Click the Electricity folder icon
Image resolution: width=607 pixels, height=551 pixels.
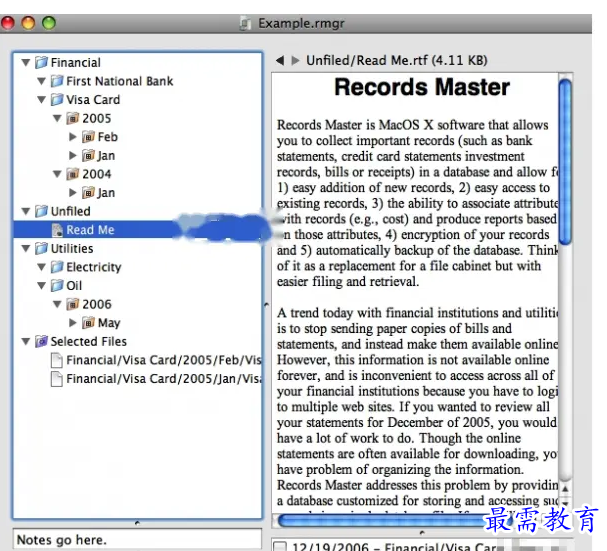tap(57, 267)
